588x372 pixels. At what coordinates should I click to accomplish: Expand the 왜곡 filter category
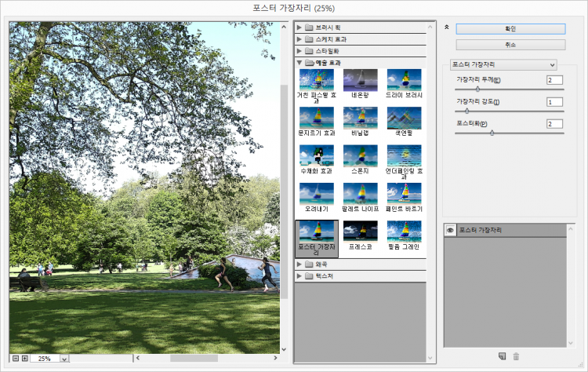pyautogui.click(x=299, y=264)
